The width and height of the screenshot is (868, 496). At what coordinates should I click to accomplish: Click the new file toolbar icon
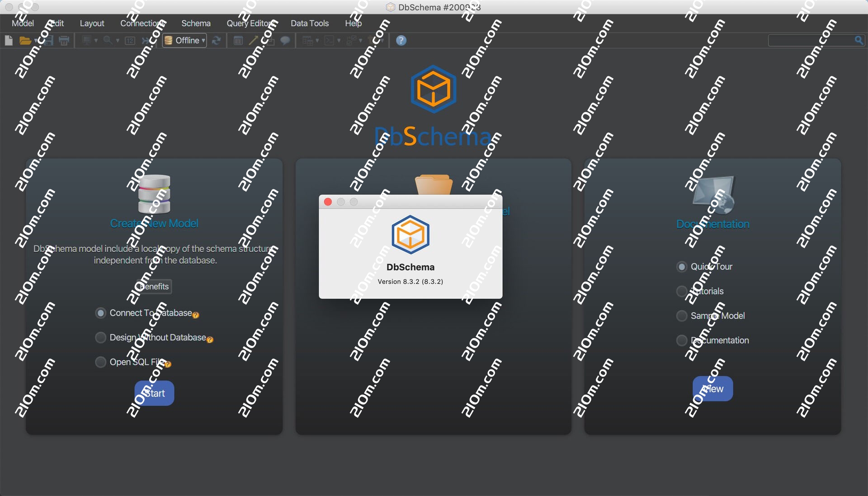[9, 41]
